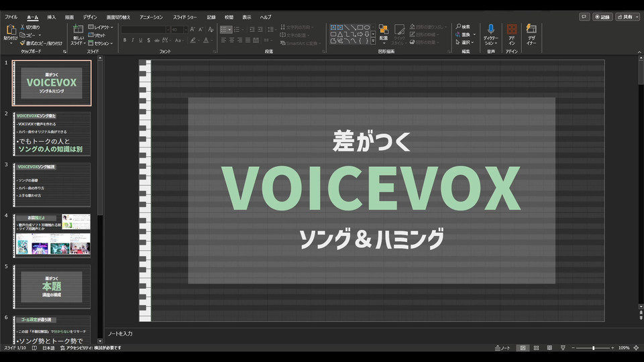The image size is (644, 362).
Task: Toggle Italic formatting
Action: pos(133,40)
